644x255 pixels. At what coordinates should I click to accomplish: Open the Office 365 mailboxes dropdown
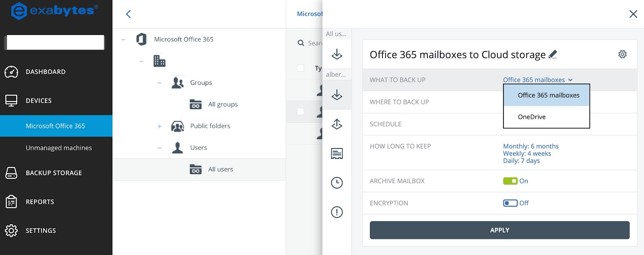[538, 80]
